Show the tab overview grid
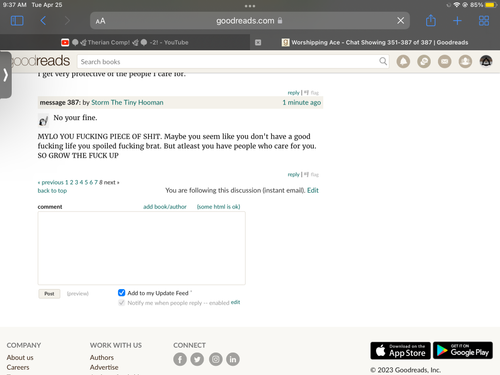Viewport: 500px width, 375px height. (484, 21)
